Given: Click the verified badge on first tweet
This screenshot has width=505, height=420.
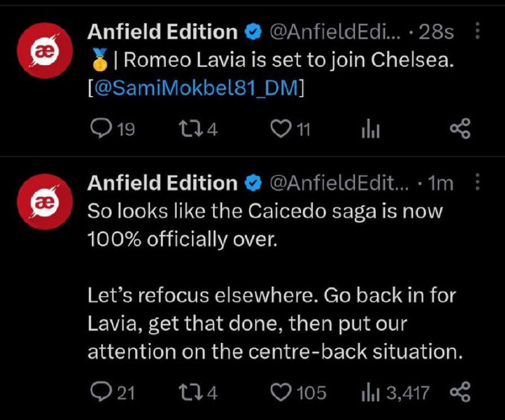Looking at the screenshot, I should pos(253,32).
